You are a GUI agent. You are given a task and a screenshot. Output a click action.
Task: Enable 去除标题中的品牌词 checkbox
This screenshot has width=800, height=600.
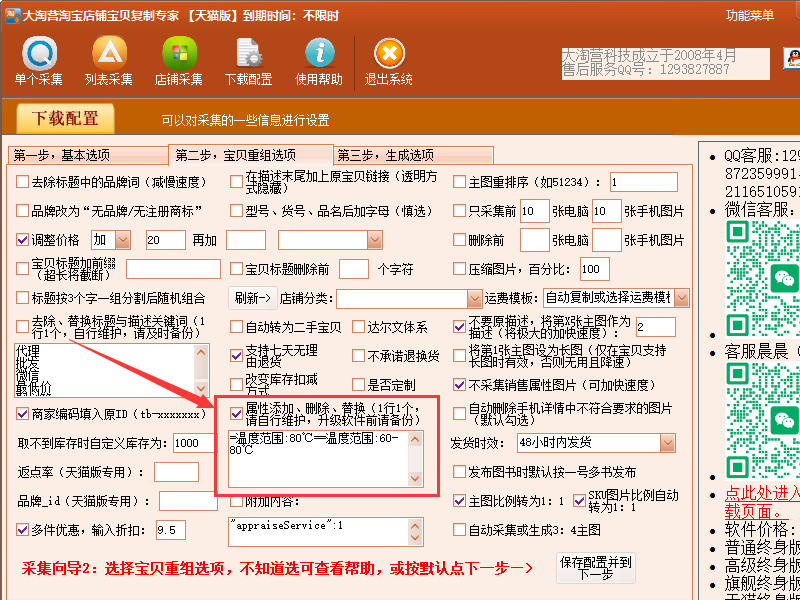click(x=22, y=182)
